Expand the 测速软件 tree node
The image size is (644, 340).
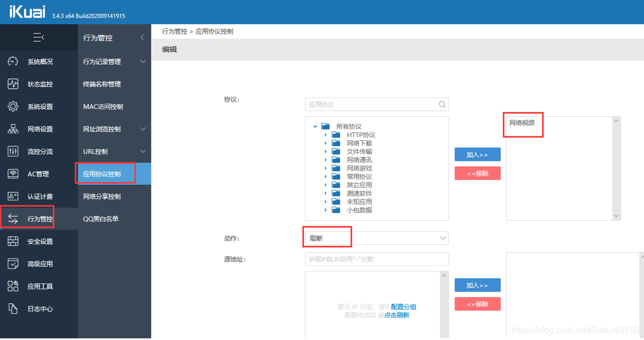point(325,194)
